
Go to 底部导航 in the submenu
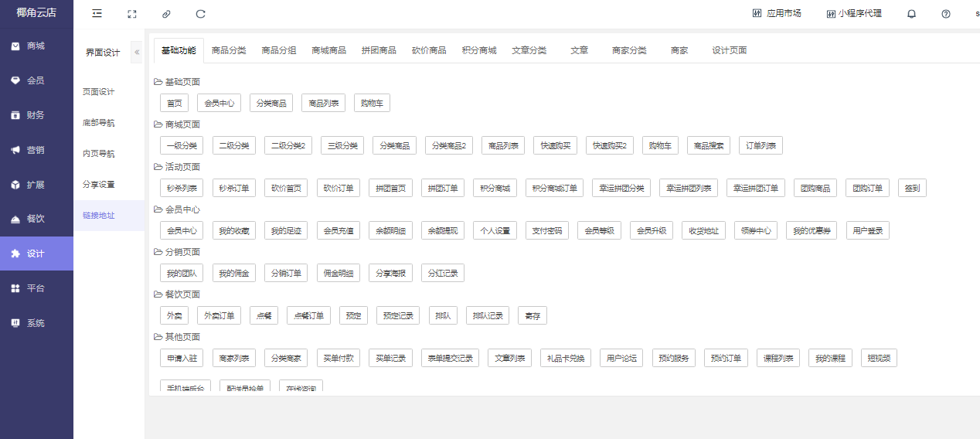pos(98,123)
